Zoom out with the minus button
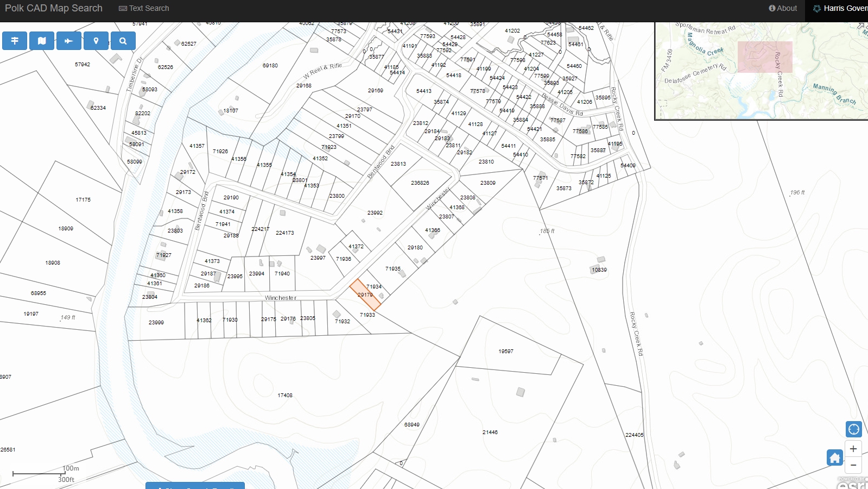The width and height of the screenshot is (868, 489). click(853, 465)
